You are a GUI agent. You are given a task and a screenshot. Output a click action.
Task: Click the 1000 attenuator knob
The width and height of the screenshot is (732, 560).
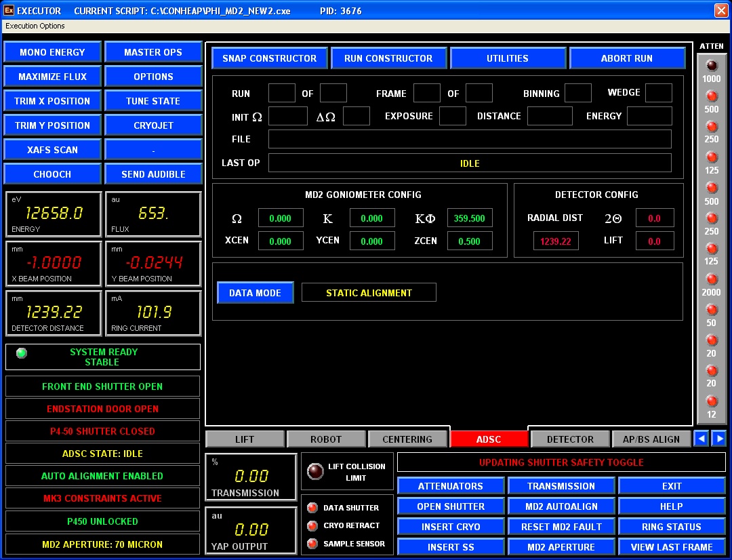[712, 65]
